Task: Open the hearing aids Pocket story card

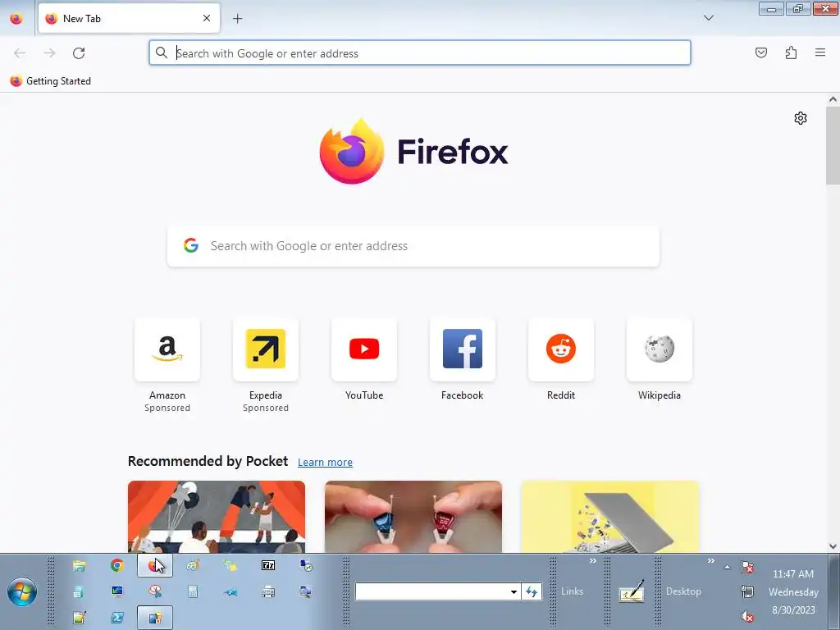Action: 413,517
